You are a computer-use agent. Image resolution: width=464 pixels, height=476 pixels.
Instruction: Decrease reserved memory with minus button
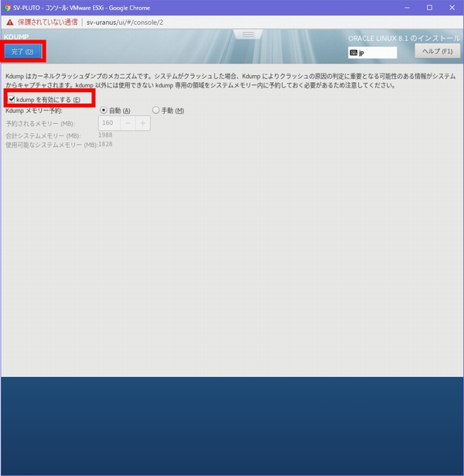[128, 123]
